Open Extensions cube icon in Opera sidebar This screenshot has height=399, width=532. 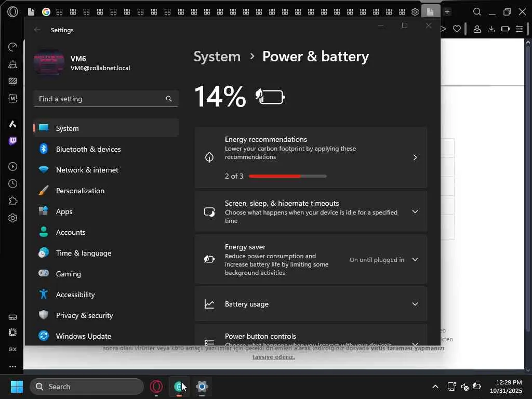[12, 201]
